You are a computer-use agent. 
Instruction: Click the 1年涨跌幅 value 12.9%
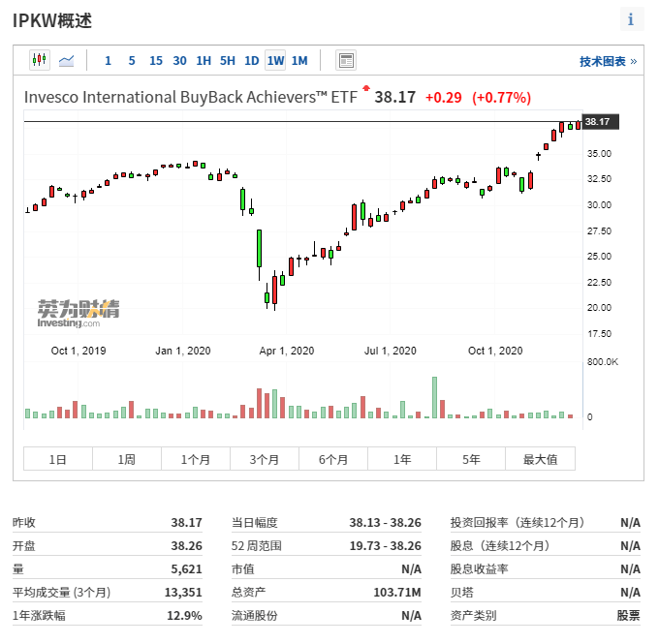click(x=184, y=616)
